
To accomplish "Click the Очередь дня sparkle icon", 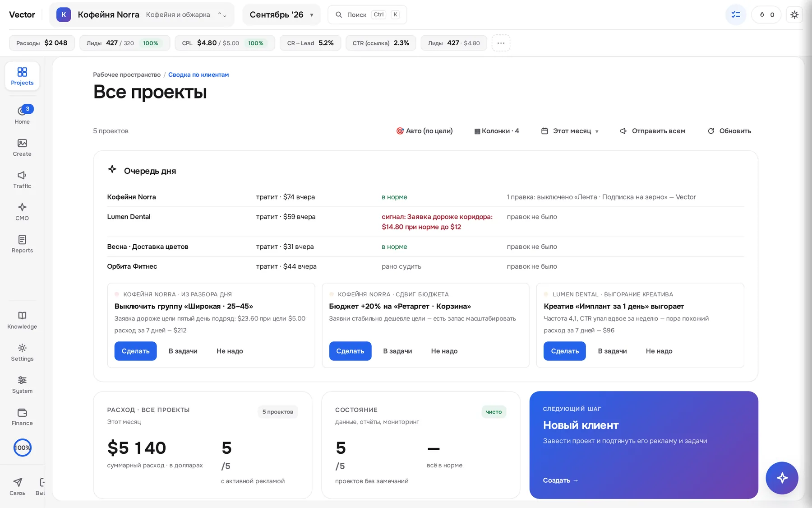I will pyautogui.click(x=112, y=169).
